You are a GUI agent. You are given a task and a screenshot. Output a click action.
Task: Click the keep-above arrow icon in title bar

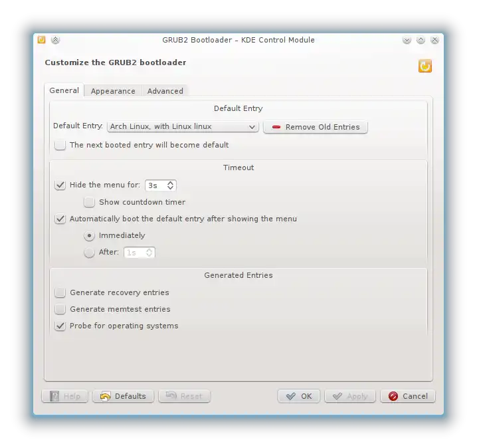[55, 40]
